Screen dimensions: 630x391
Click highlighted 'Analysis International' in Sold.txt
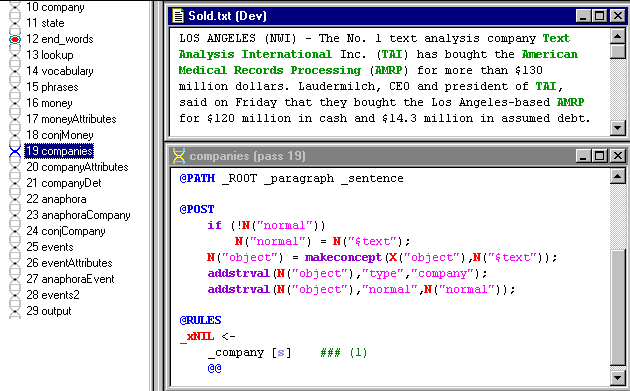[x=255, y=54]
